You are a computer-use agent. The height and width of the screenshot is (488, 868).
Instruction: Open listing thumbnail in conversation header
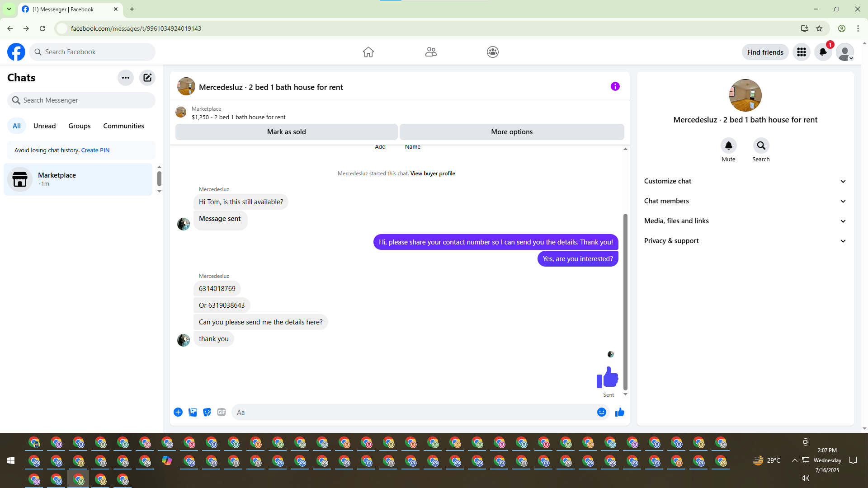click(x=186, y=86)
